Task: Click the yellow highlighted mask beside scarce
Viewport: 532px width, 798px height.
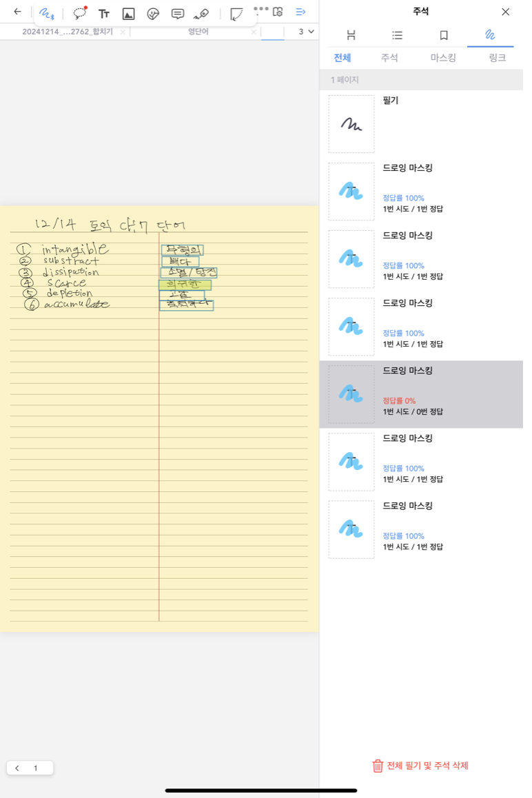Action: (184, 285)
